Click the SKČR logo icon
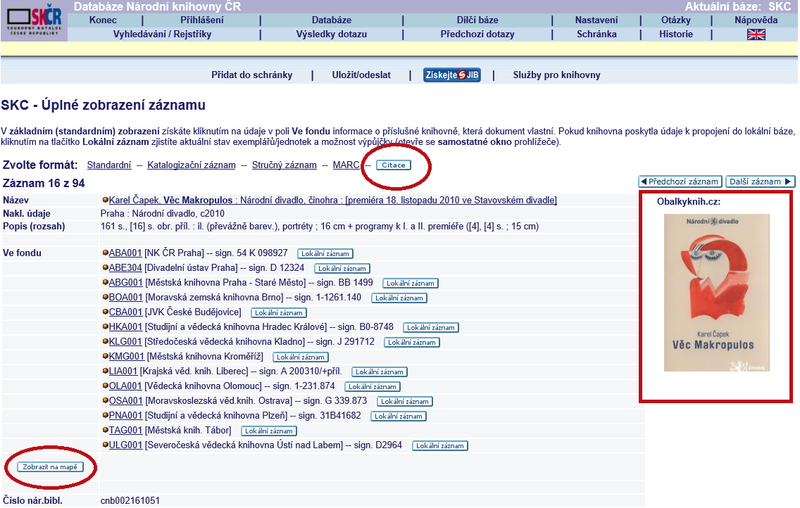The height and width of the screenshot is (508, 800). 35,21
